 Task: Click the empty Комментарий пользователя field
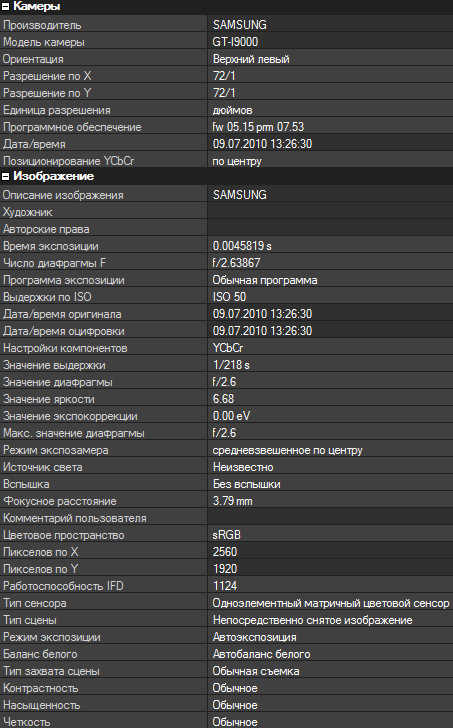(330, 518)
